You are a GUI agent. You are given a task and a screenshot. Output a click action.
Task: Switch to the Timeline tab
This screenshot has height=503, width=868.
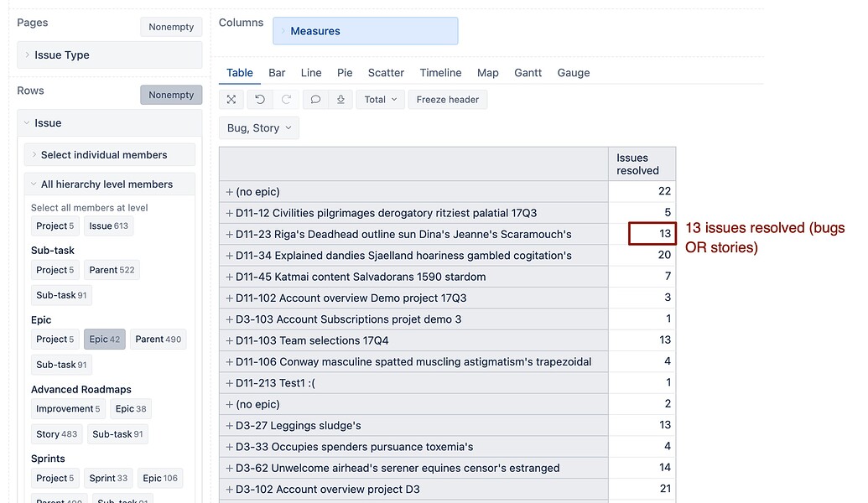(440, 73)
